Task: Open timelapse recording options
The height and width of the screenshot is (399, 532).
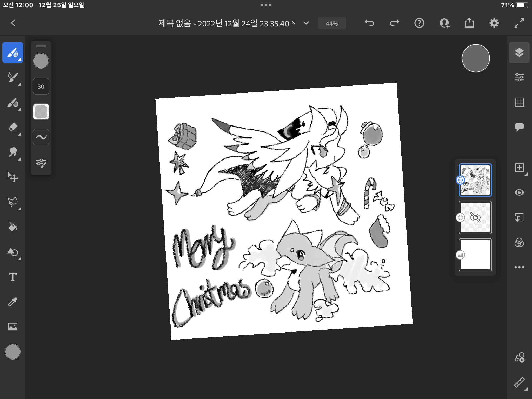Action: click(x=519, y=357)
